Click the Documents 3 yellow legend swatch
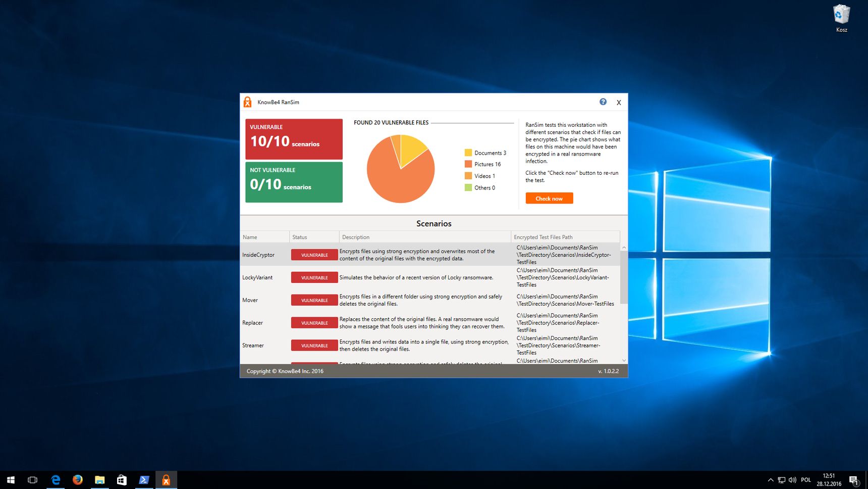Image resolution: width=868 pixels, height=489 pixels. click(x=468, y=153)
